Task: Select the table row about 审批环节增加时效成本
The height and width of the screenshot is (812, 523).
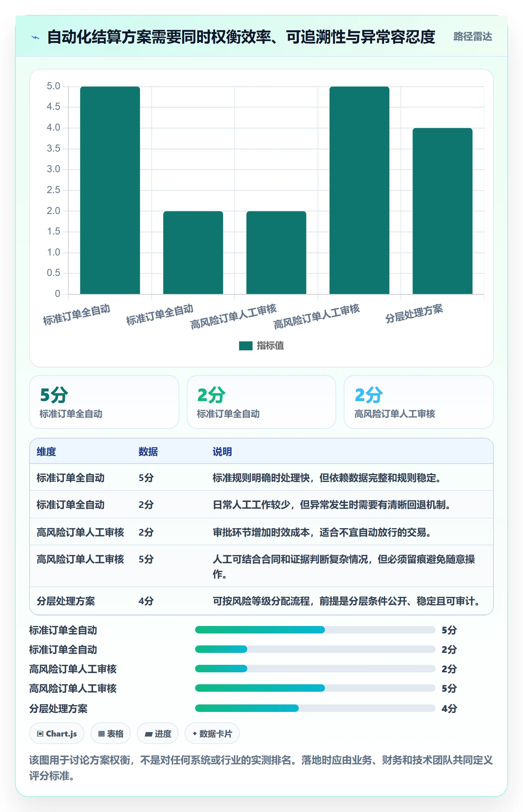Action: [261, 531]
